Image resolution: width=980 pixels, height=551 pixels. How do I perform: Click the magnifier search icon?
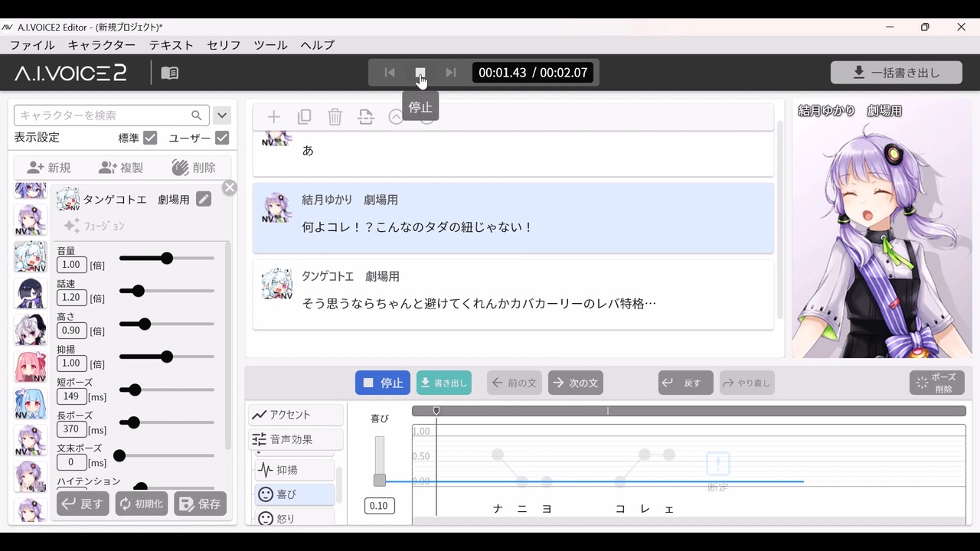(197, 116)
